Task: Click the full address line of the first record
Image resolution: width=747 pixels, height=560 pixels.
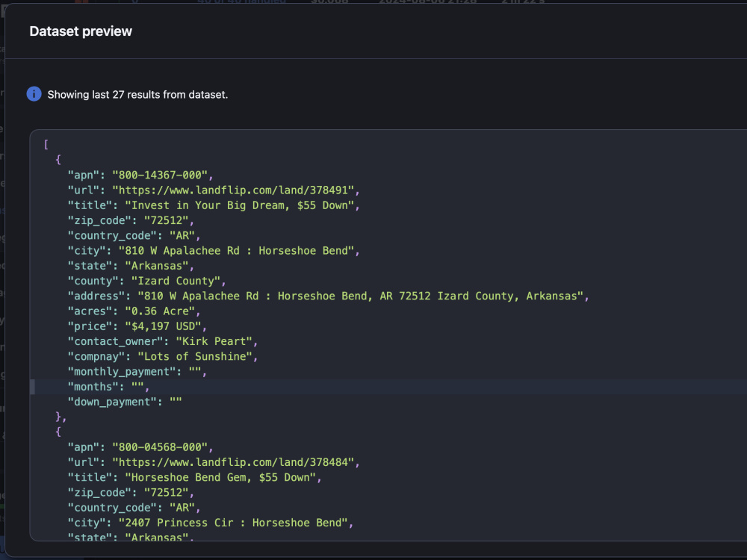Action: click(328, 296)
